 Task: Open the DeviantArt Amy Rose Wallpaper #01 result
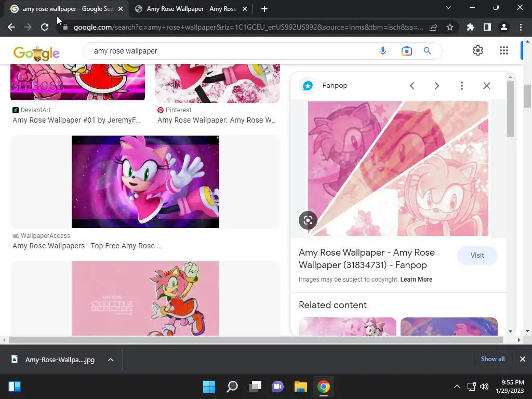click(x=76, y=120)
